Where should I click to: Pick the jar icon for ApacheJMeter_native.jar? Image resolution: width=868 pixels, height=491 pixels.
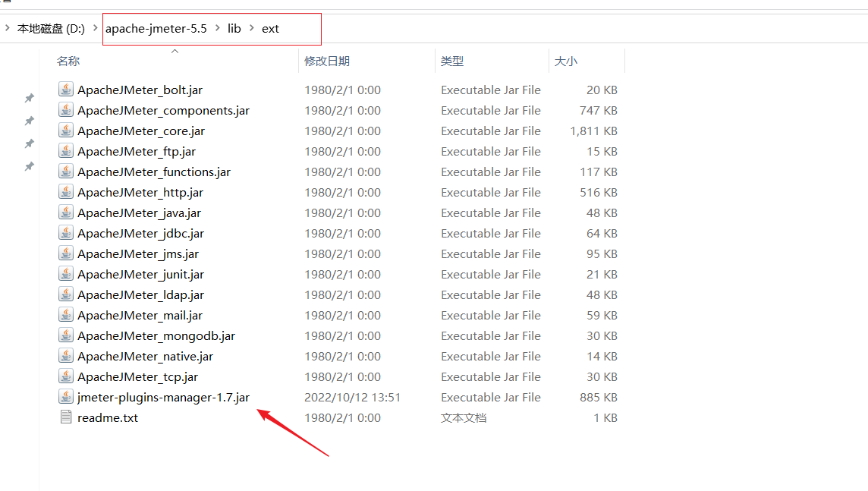click(66, 355)
